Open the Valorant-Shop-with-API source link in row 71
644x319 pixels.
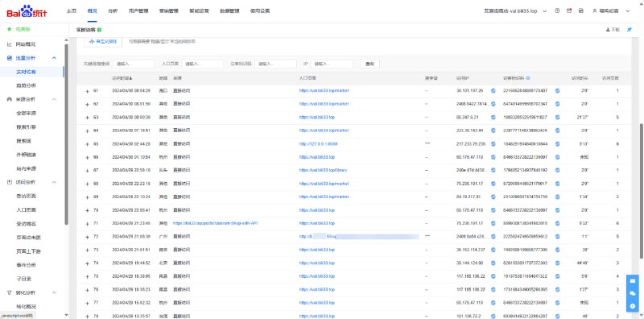(215, 223)
